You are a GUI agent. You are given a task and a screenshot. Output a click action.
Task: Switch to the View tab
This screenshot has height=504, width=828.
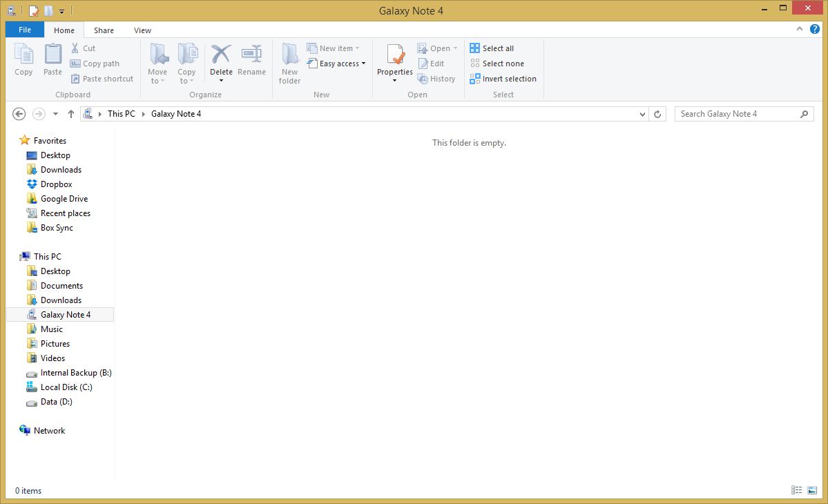[x=142, y=30]
